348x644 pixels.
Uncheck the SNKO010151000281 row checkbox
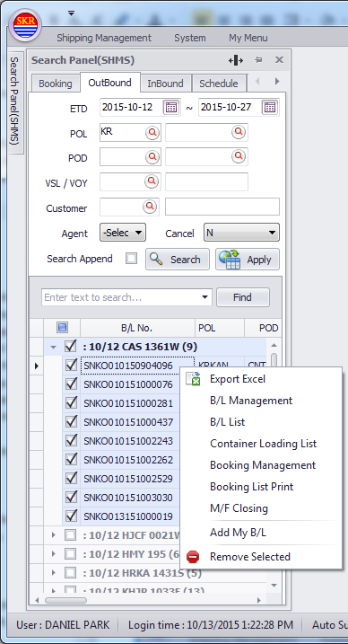tap(72, 402)
